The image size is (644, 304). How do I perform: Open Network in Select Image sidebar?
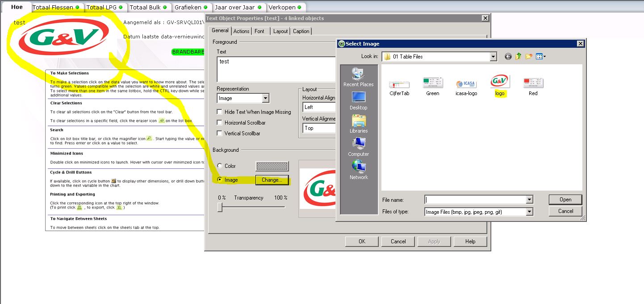click(358, 170)
